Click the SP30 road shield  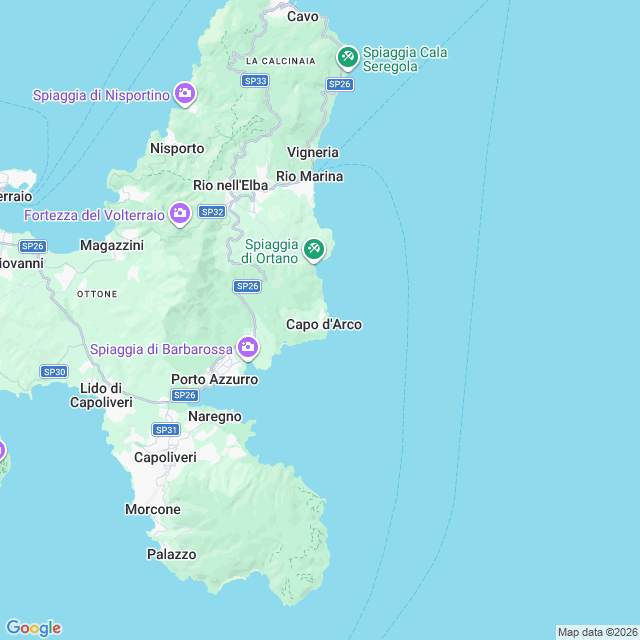pyautogui.click(x=54, y=372)
